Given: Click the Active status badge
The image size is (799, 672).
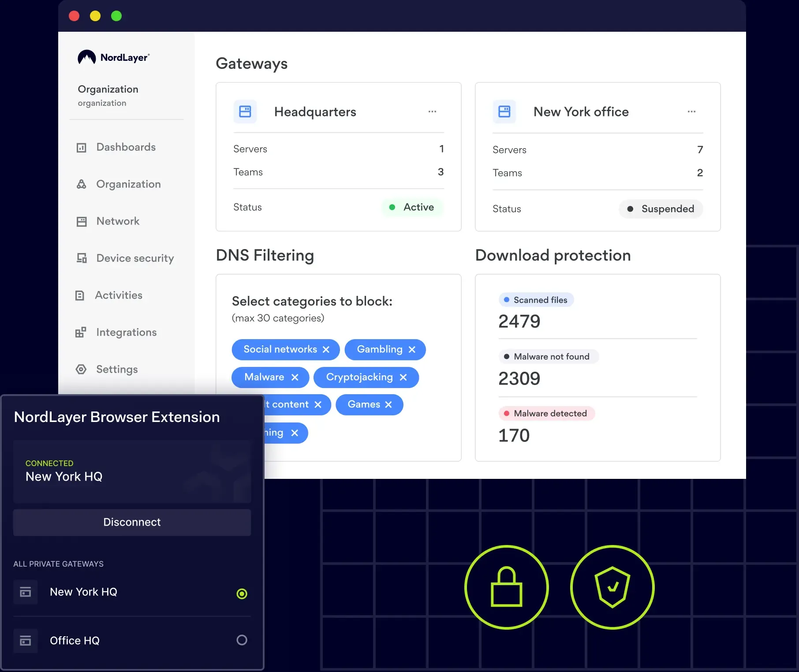Looking at the screenshot, I should click(412, 207).
